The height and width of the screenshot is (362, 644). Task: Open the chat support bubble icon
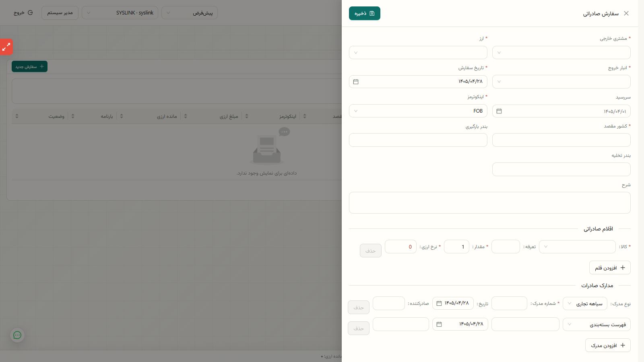tap(17, 335)
